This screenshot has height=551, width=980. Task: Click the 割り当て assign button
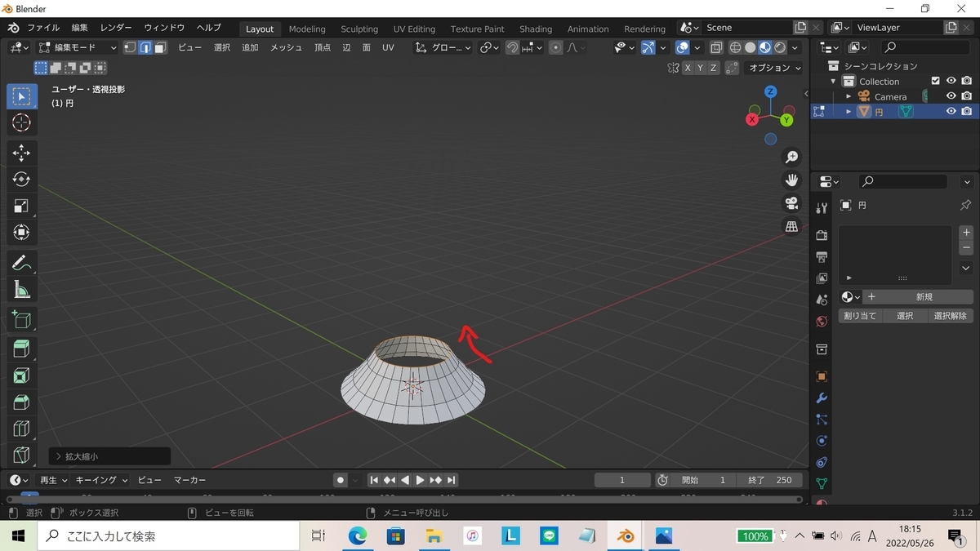click(x=860, y=316)
